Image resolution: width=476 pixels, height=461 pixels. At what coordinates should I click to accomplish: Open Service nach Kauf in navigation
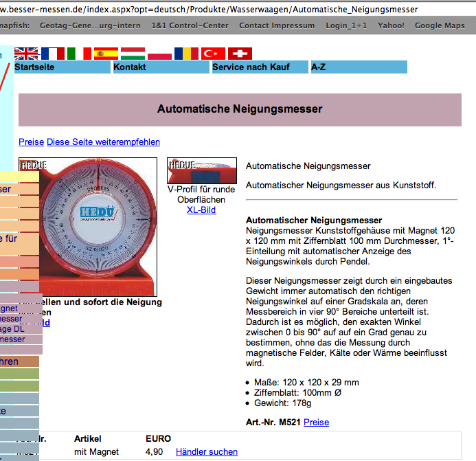click(260, 67)
